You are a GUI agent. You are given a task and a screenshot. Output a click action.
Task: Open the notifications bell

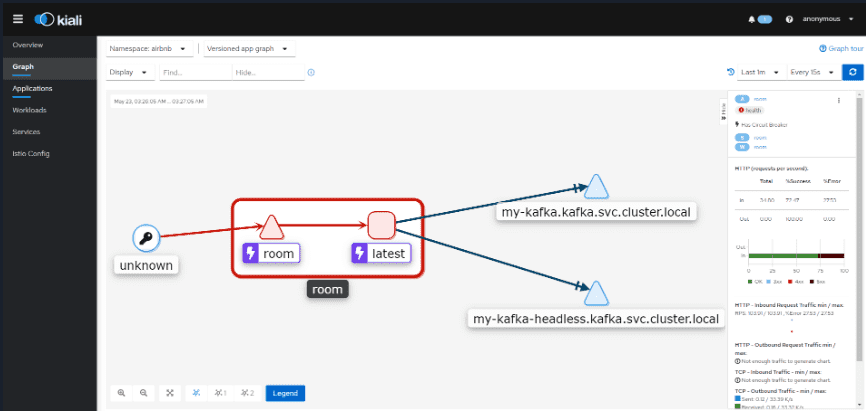751,19
